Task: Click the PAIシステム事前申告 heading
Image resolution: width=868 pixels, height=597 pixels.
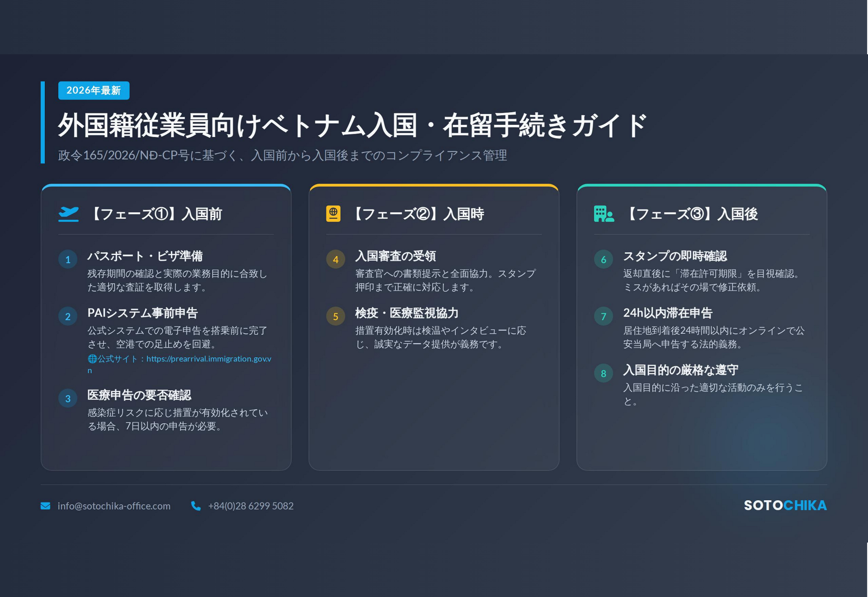Action: pos(142,313)
